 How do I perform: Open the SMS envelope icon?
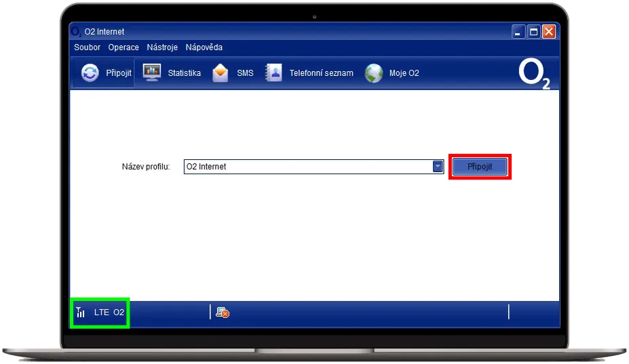coord(221,73)
